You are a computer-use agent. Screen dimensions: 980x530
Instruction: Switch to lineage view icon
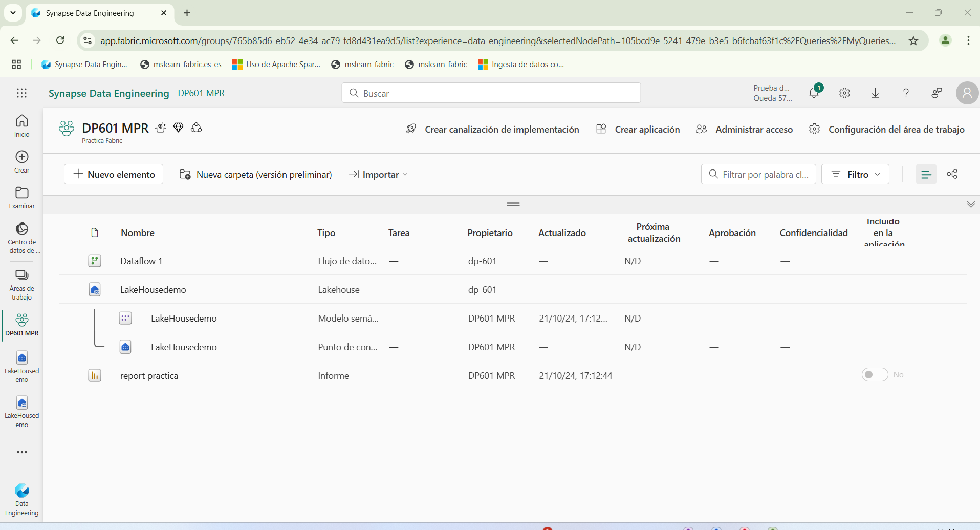[x=952, y=174]
